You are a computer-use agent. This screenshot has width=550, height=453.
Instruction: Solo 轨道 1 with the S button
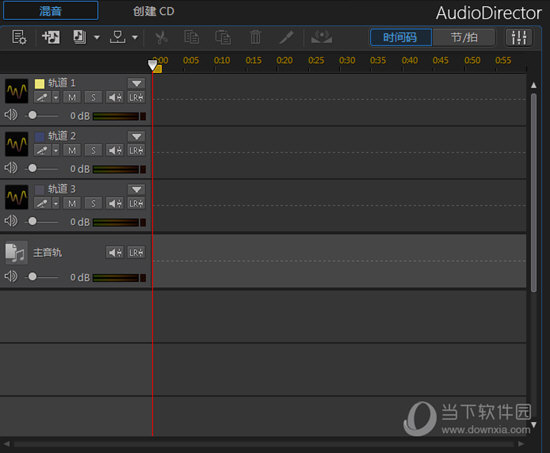[x=93, y=97]
